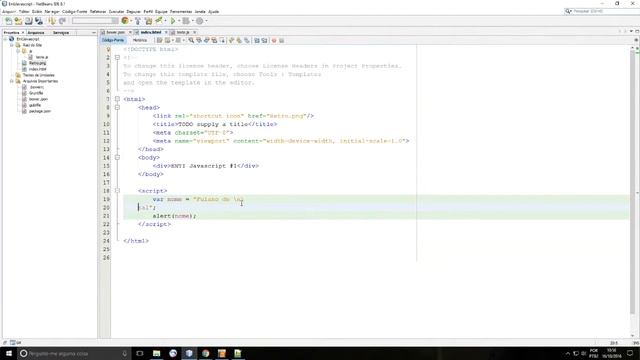Toggle the INS insert mode indicator

(636, 343)
